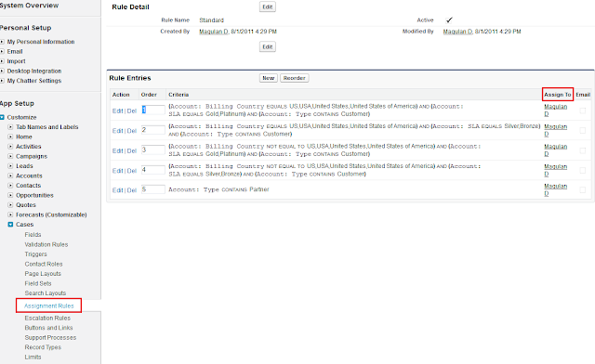Expand the Accounts arrow
The height and width of the screenshot is (364, 595).
10,175
